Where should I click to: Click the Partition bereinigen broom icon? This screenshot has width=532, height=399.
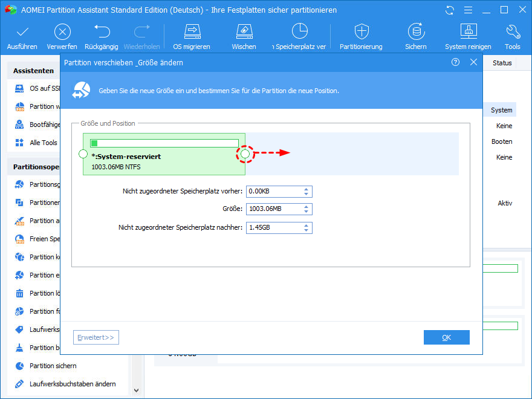[x=20, y=348]
